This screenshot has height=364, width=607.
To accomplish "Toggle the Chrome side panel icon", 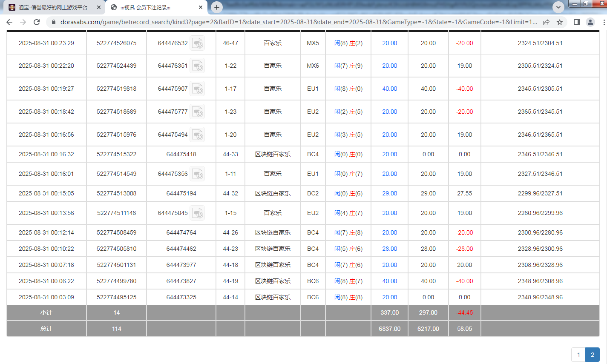I will pos(576,22).
